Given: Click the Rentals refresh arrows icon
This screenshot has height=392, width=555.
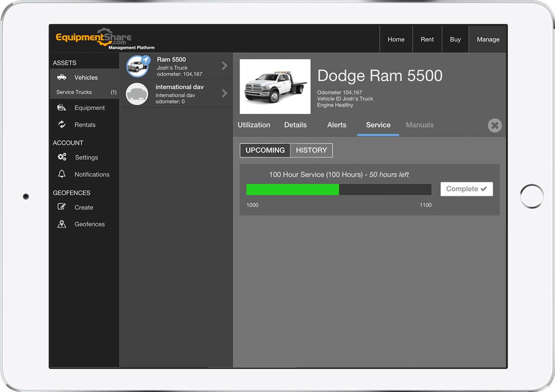Looking at the screenshot, I should pos(62,124).
